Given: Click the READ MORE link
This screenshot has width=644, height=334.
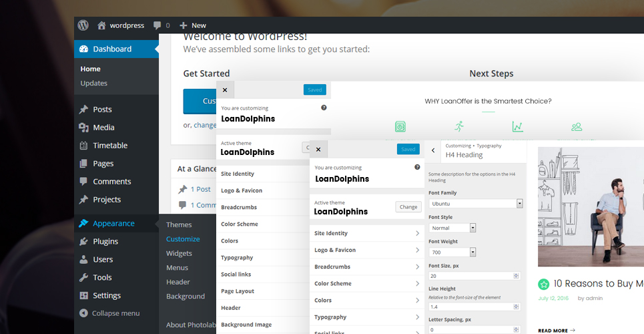Looking at the screenshot, I should click(557, 330).
